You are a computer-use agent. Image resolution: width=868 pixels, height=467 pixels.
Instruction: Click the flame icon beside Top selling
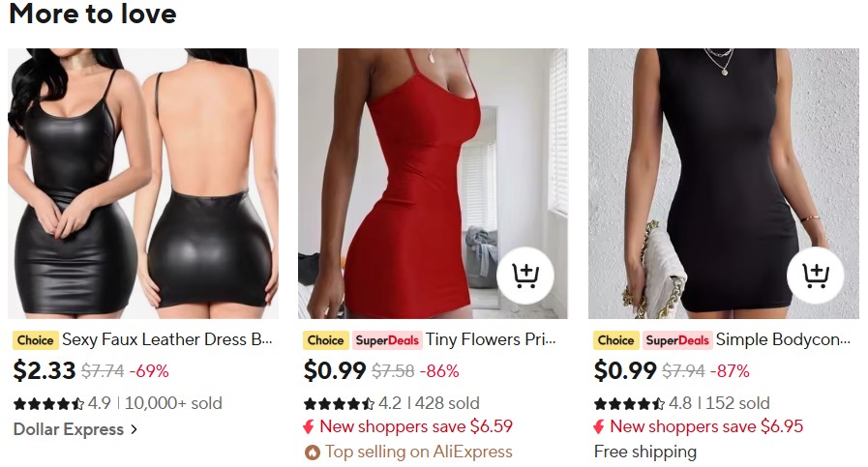tap(313, 452)
